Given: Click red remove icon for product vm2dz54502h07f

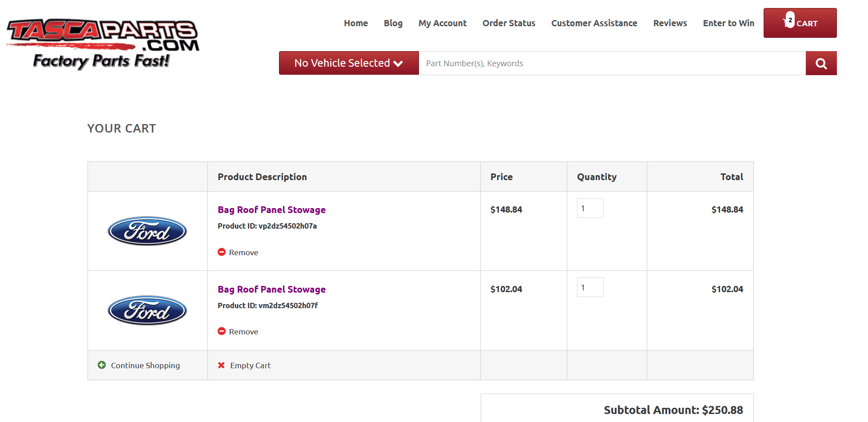Looking at the screenshot, I should [222, 331].
